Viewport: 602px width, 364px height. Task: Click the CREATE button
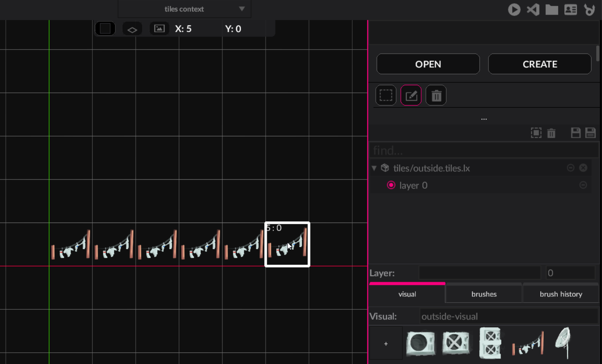point(540,64)
